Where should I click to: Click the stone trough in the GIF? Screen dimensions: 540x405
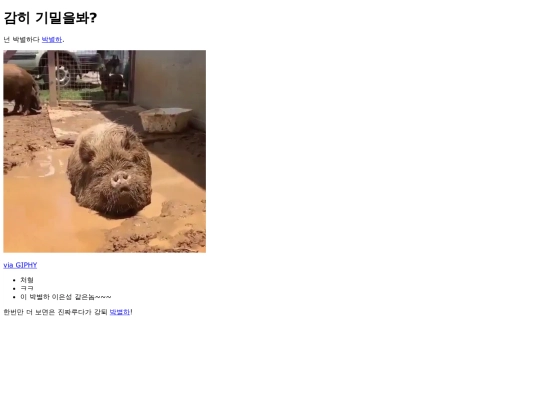coord(165,120)
